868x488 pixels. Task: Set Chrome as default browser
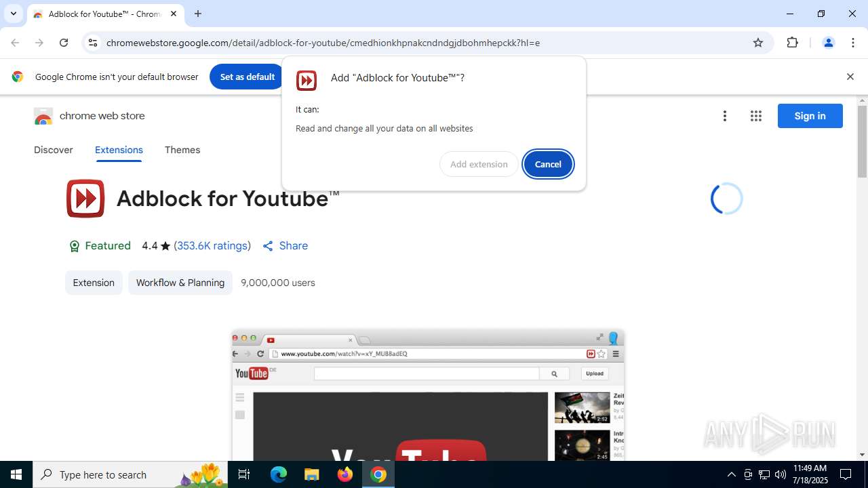click(247, 77)
